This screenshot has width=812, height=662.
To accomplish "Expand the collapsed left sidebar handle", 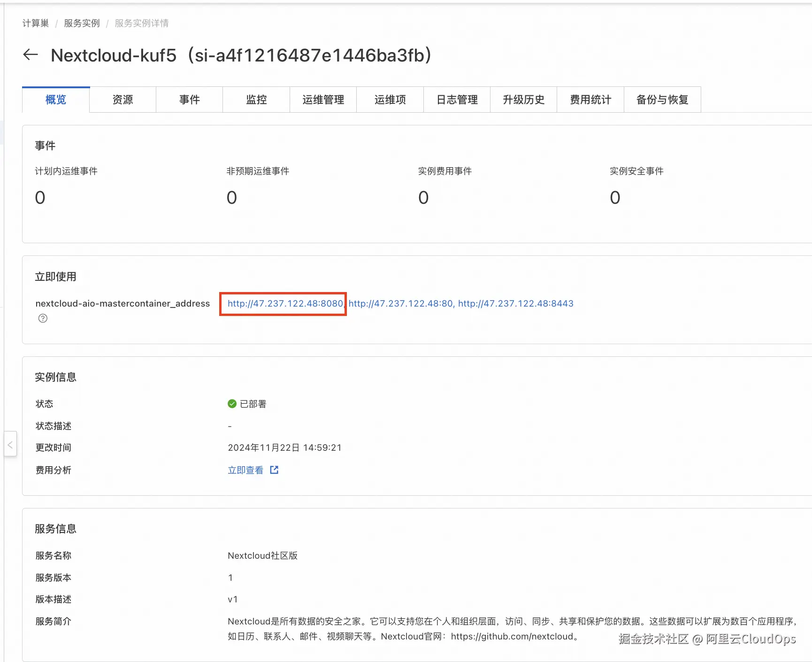I will (x=10, y=444).
